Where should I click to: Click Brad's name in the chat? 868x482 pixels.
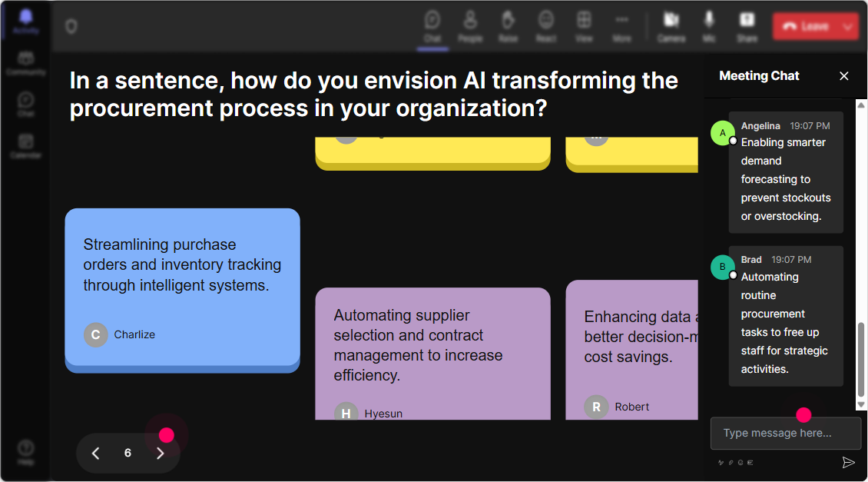(751, 259)
